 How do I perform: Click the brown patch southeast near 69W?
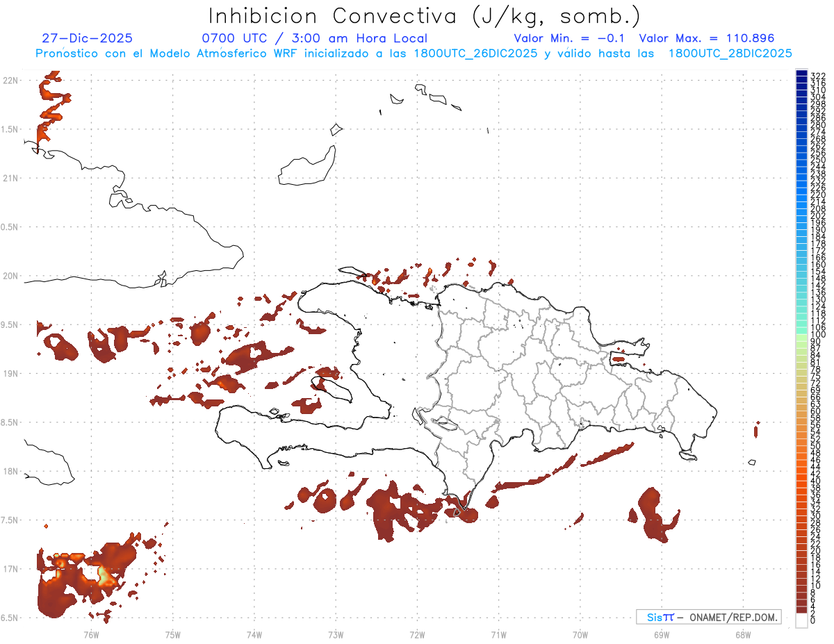point(655,515)
